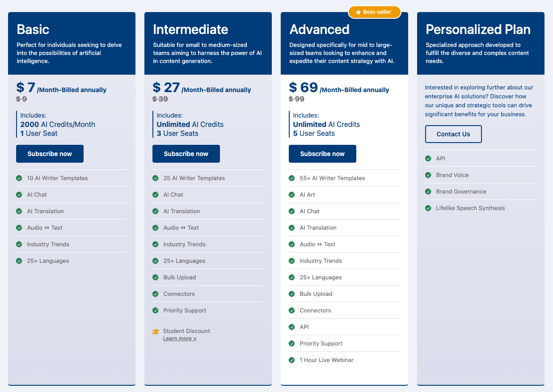Click check icon next to Lifelike Speech Synthesis
This screenshot has width=553, height=392.
pos(428,208)
